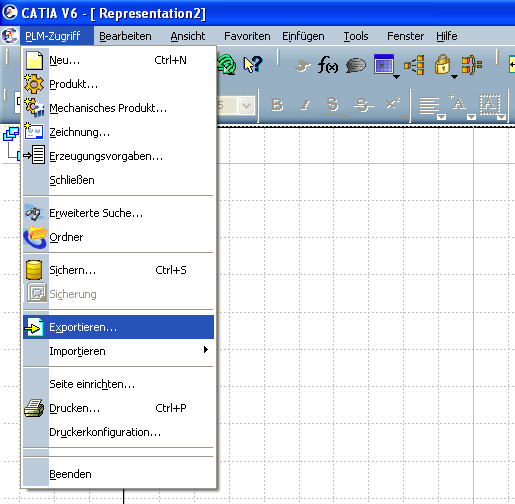Open dropdown arrow beside lock icon
Screen dimensions: 515x504
tap(454, 77)
